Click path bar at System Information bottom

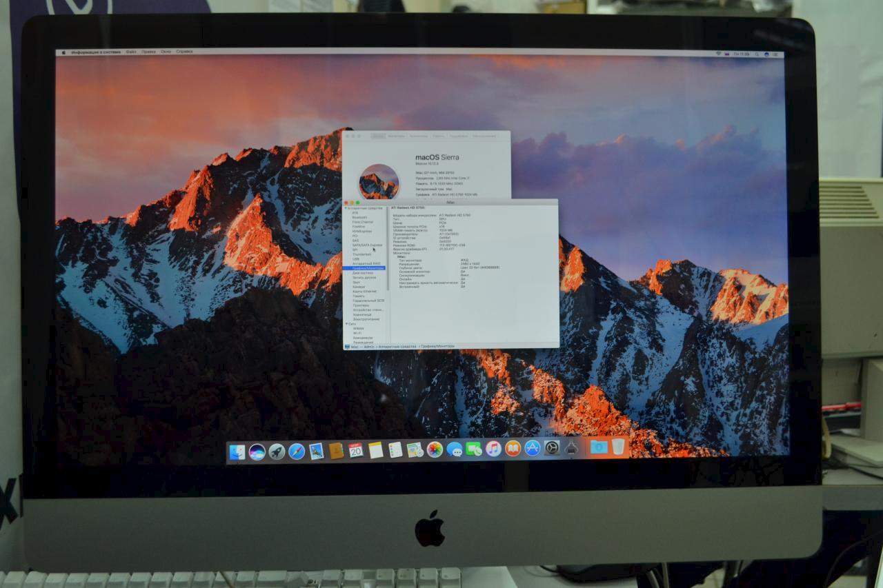(x=450, y=346)
